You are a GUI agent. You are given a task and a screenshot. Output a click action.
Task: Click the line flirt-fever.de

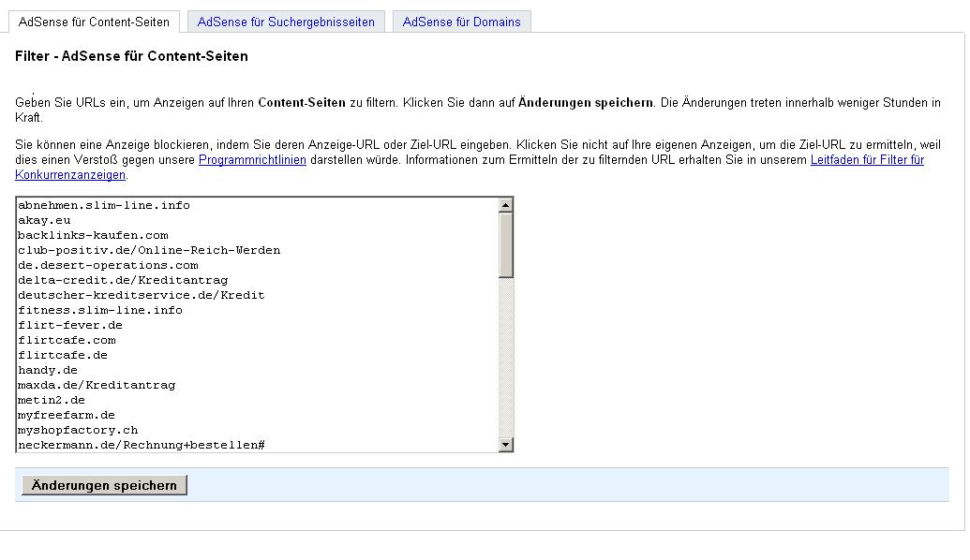click(x=70, y=325)
